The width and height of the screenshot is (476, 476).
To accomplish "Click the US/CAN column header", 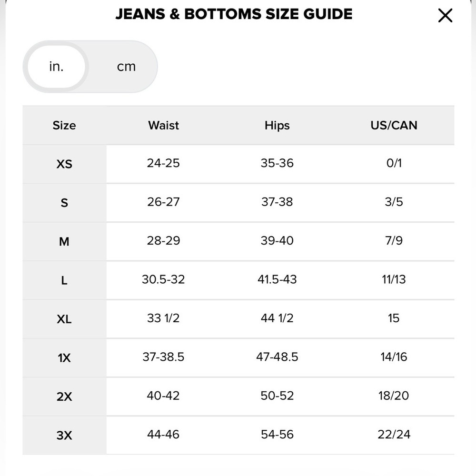I will coord(394,125).
